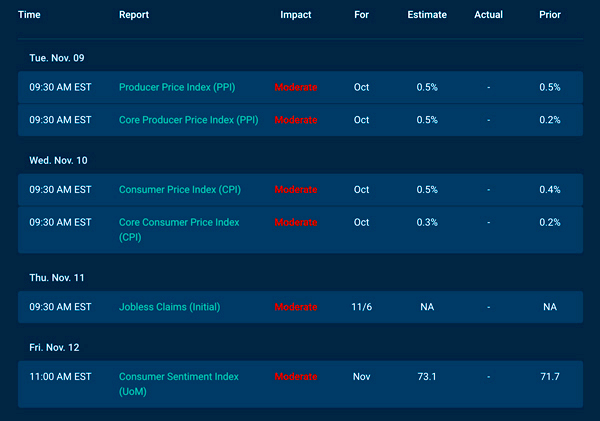Select the Prior column header
The image size is (600, 421).
pyautogui.click(x=550, y=15)
